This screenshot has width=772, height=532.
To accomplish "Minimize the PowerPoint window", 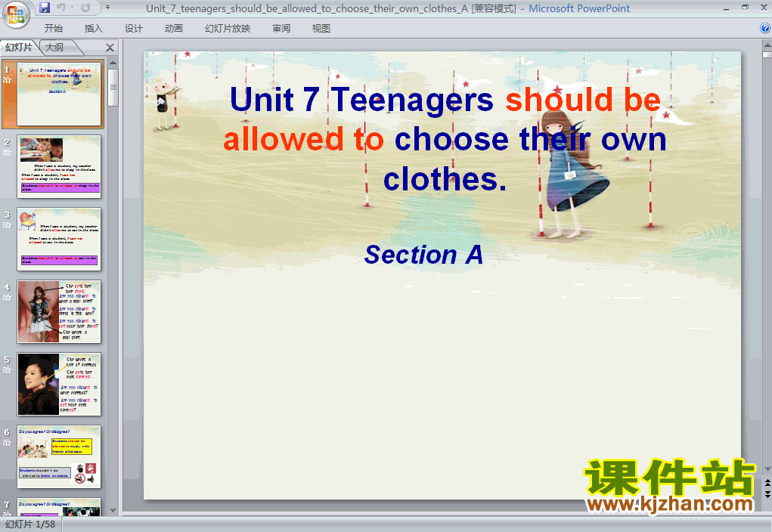I will coord(726,8).
